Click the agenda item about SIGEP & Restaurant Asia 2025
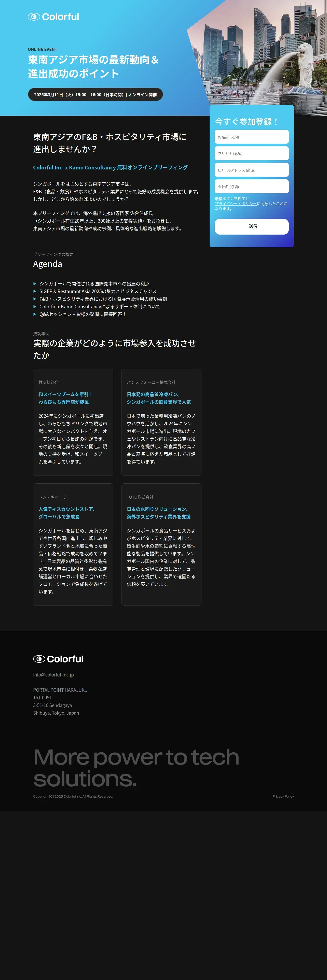 (98, 291)
